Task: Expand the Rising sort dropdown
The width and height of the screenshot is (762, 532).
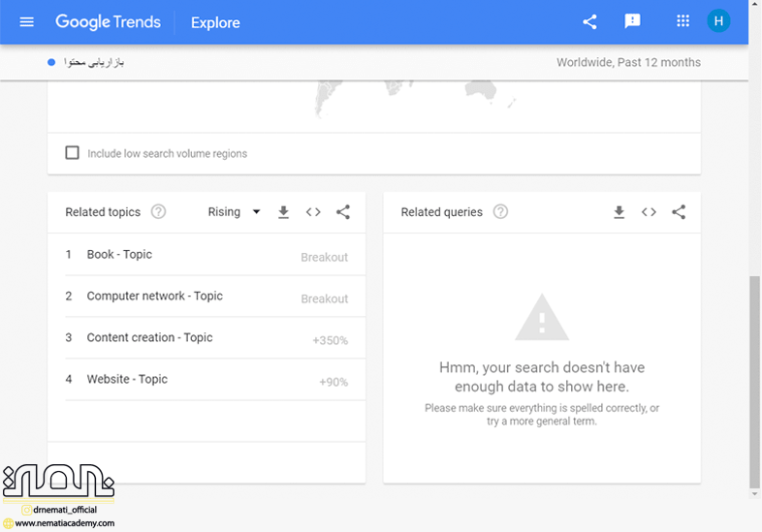Action: click(x=235, y=212)
